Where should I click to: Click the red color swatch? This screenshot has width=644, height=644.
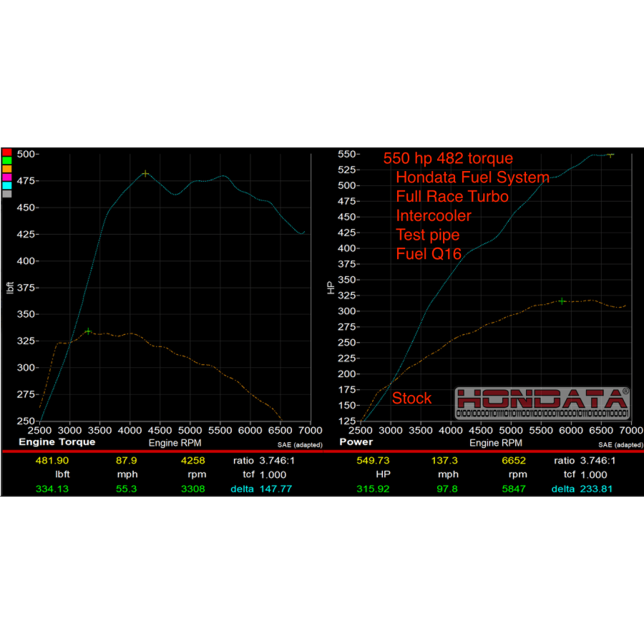coord(6,152)
